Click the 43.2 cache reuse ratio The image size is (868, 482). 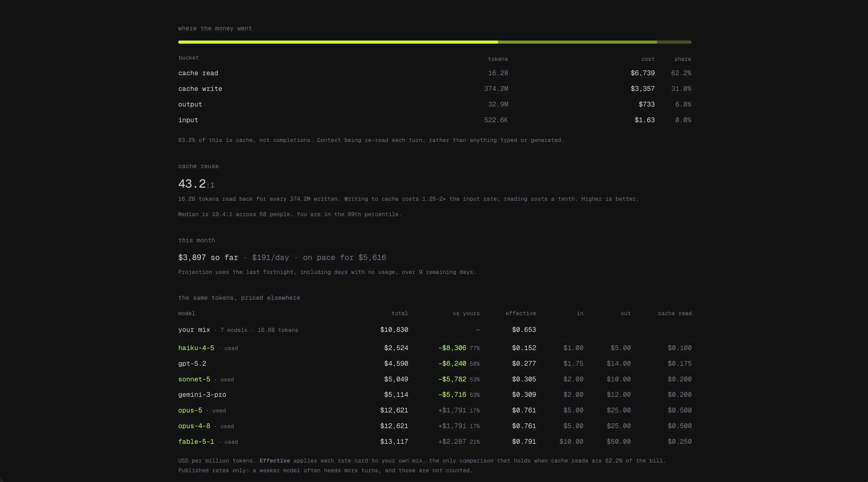point(192,184)
